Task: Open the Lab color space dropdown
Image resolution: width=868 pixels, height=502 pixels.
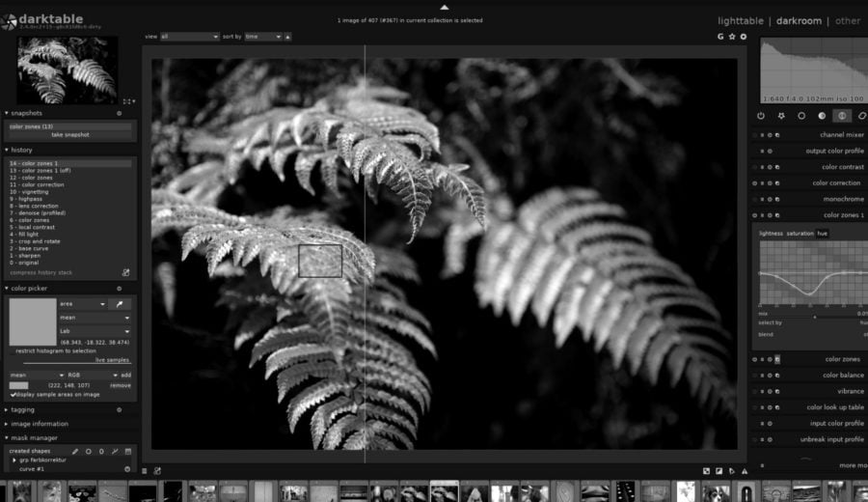Action: 95,331
